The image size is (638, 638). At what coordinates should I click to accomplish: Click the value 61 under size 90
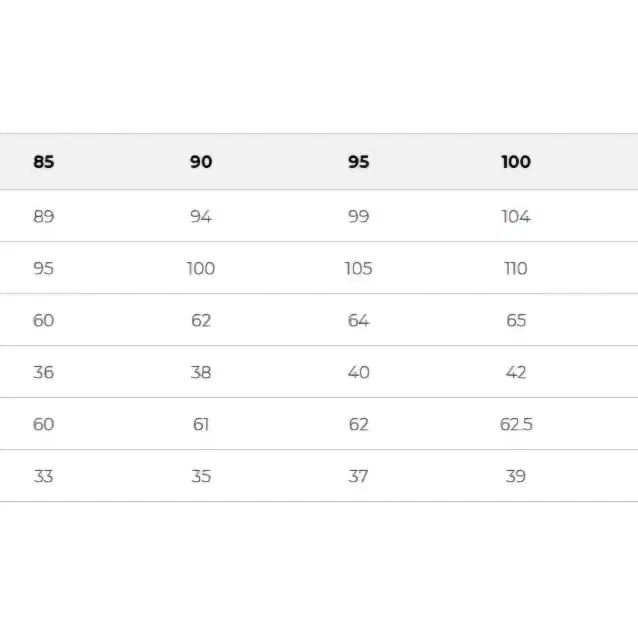201,424
